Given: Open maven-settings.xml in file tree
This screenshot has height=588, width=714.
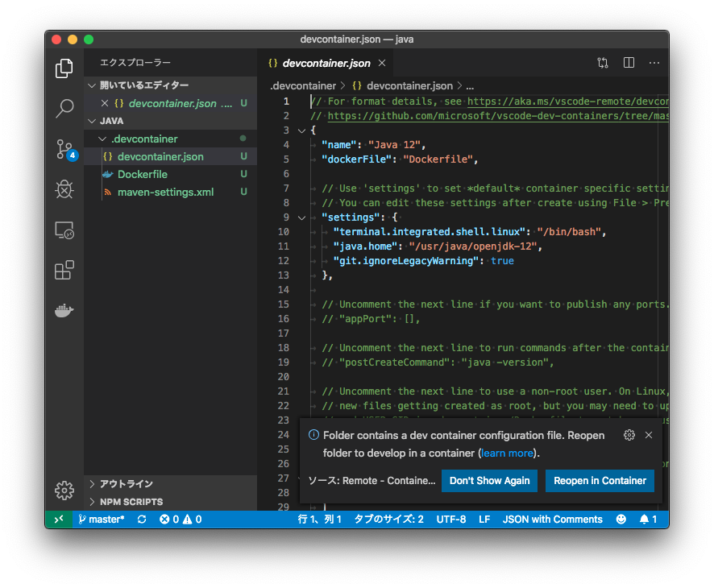Looking at the screenshot, I should (x=170, y=192).
